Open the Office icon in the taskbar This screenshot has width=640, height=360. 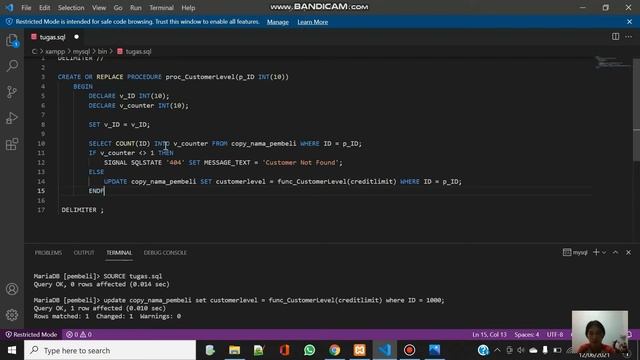[284, 350]
